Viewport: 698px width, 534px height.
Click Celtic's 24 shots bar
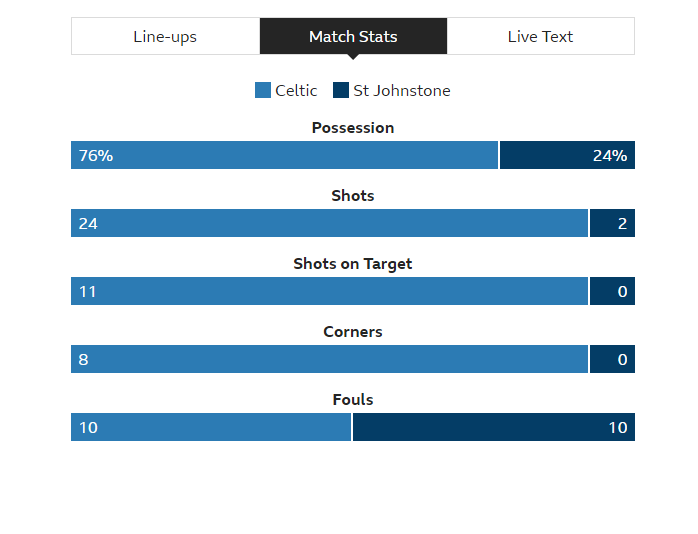tap(329, 223)
